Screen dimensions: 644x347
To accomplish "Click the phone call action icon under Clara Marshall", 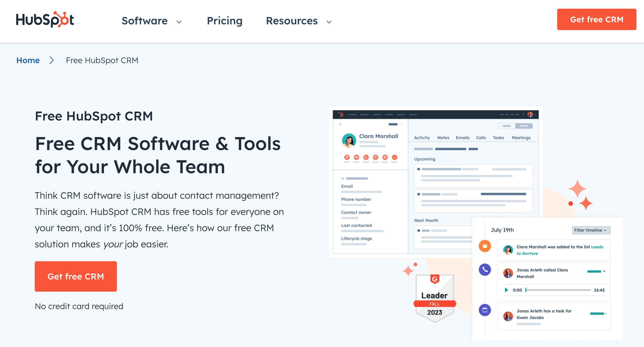I will 366,157.
